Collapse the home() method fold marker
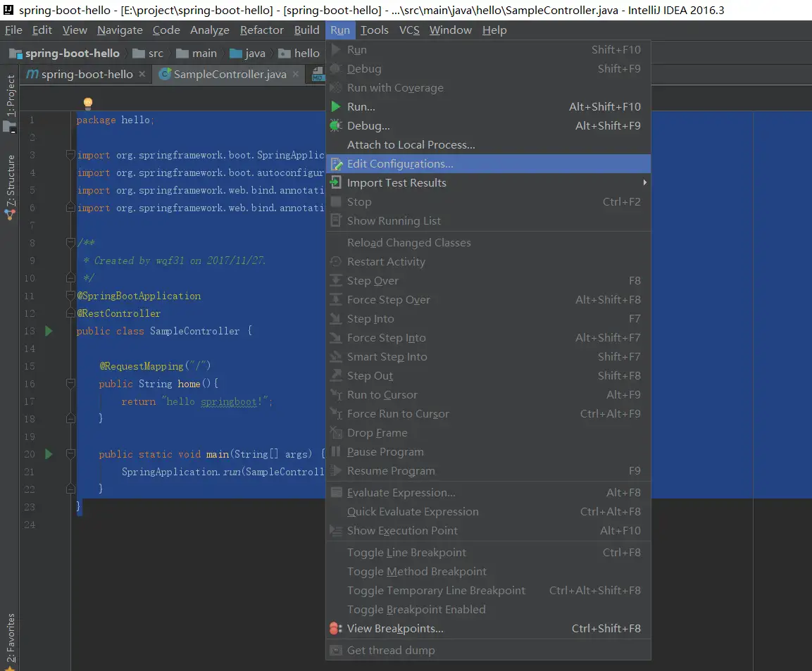The width and height of the screenshot is (812, 671). 70,384
